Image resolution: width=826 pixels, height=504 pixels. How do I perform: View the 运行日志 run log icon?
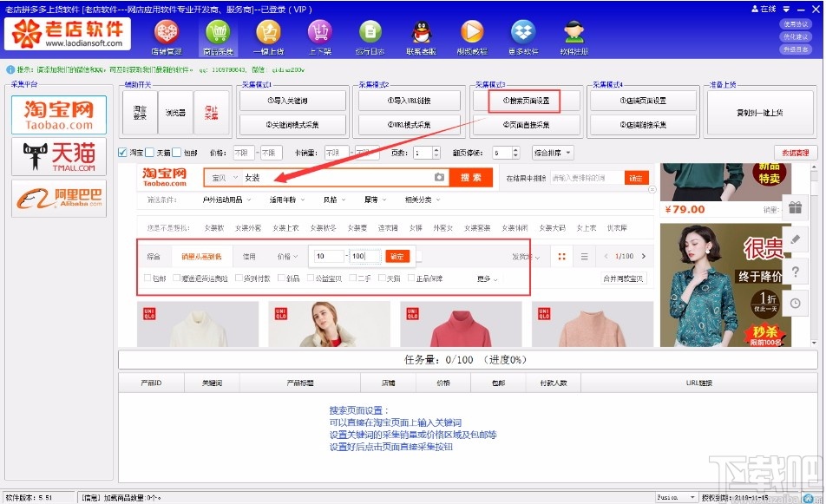coord(370,36)
